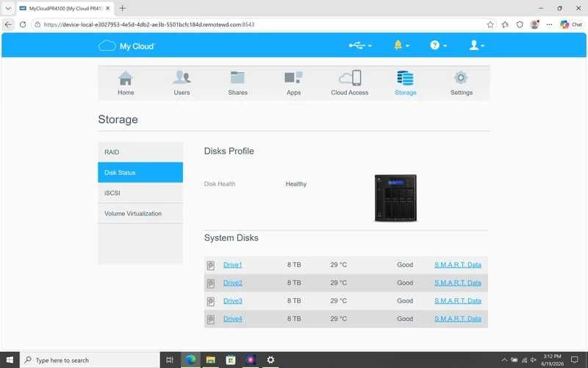Open the browser profile avatar
Viewport: 588px width, 368px height.
tap(534, 24)
